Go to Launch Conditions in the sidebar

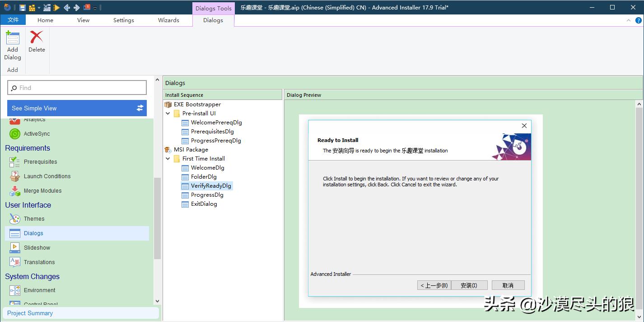point(47,176)
